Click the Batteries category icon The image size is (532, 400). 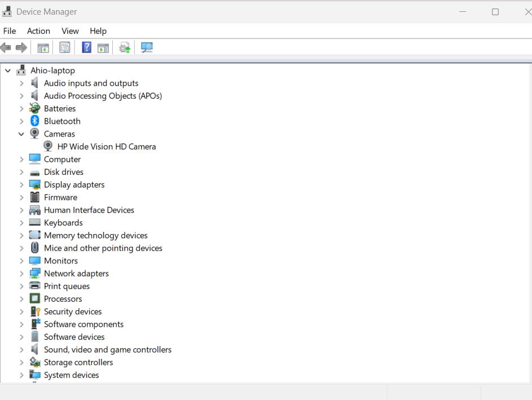pos(34,108)
